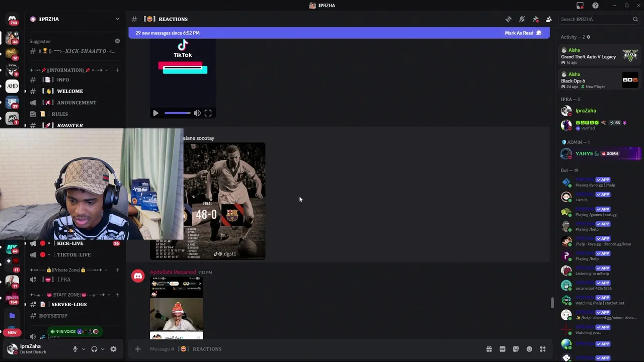Open Help question mark icon
Image resolution: width=644 pixels, height=362 pixels.
[595, 6]
